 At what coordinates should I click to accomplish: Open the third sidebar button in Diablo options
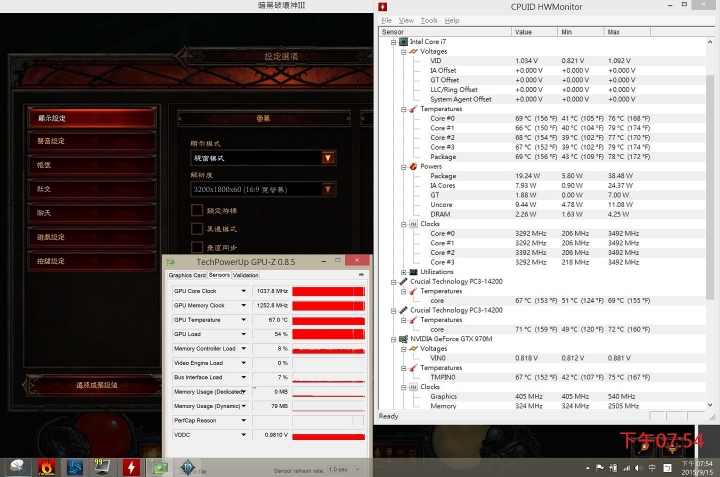click(92, 165)
